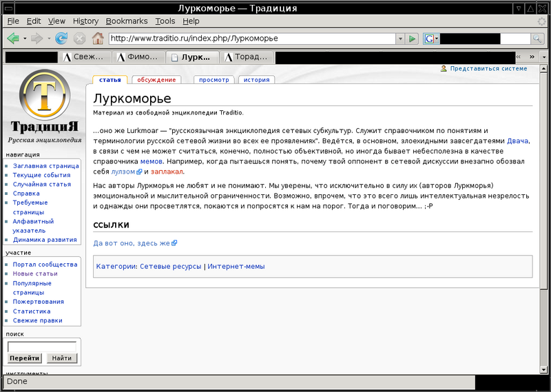Click the Google search engine icon
The image size is (551, 392).
(x=428, y=39)
